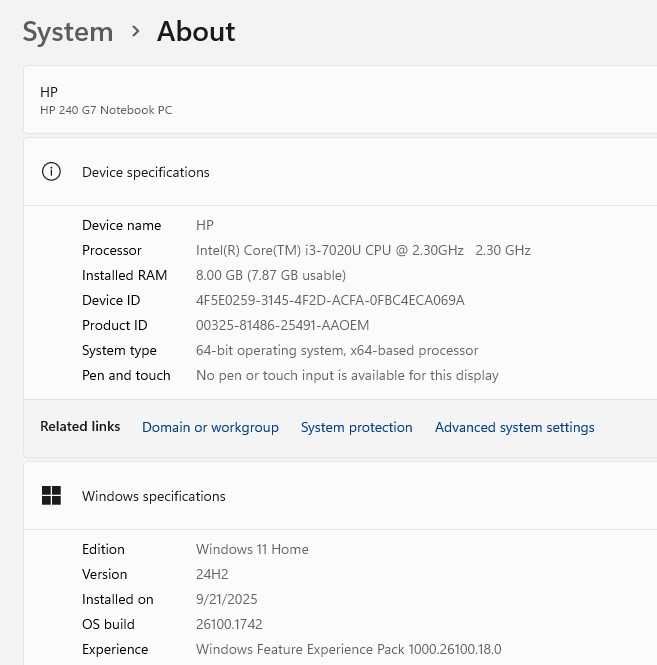657x665 pixels.
Task: Click the About page title
Action: coord(196,32)
